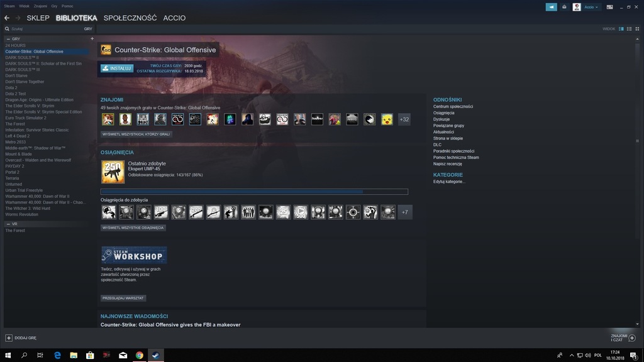
Task: Click PRZEGLĄDAJ WARSZTAT button
Action: pos(123,299)
